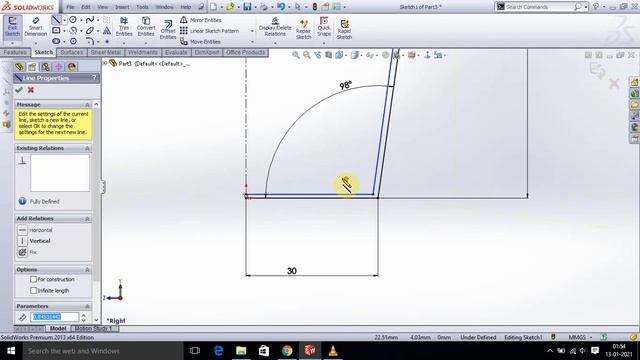The width and height of the screenshot is (640, 360).
Task: Click Move Entities
Action: (200, 42)
